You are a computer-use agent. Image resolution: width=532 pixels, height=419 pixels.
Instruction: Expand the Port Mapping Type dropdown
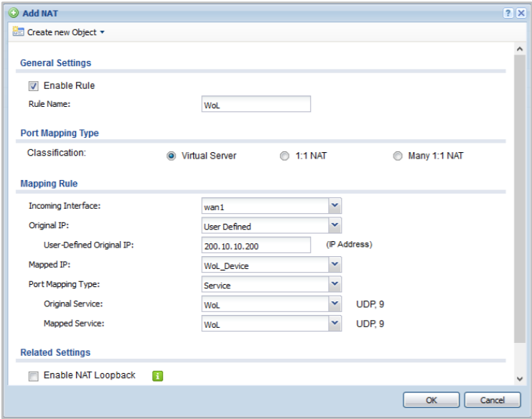point(335,285)
